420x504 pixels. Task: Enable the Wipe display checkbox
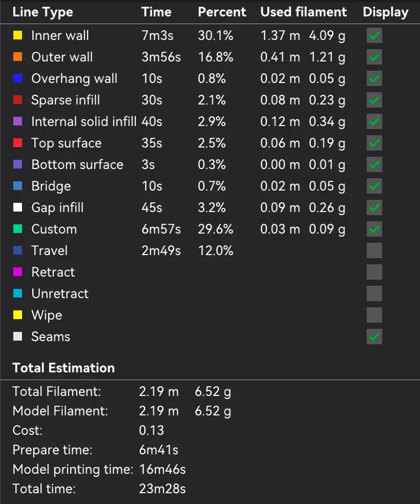click(374, 315)
